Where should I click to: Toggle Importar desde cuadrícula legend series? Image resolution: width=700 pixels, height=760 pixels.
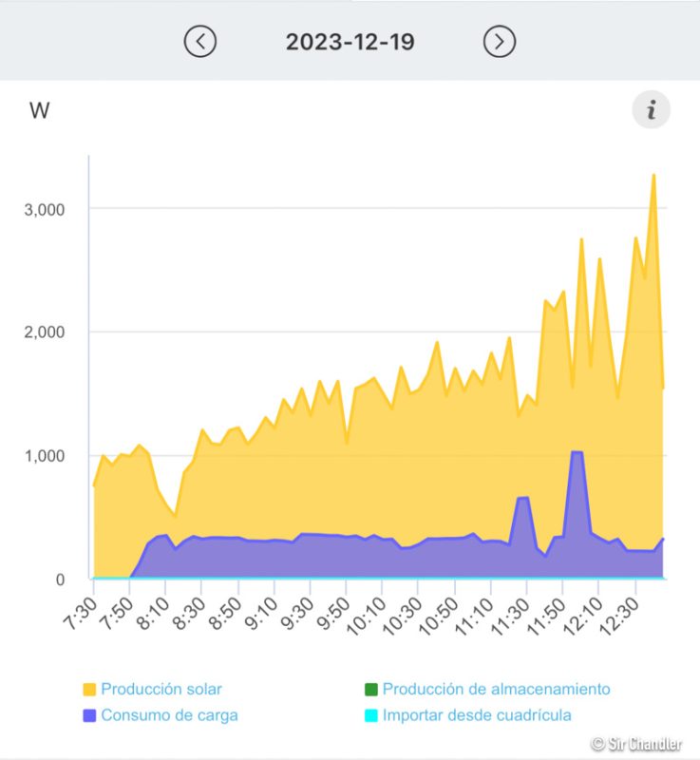(x=477, y=715)
